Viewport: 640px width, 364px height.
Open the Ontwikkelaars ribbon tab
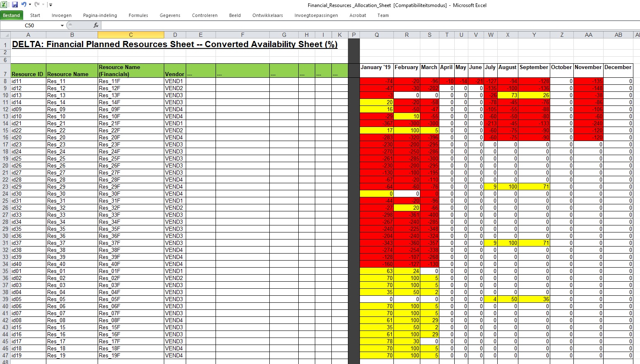[x=268, y=15]
